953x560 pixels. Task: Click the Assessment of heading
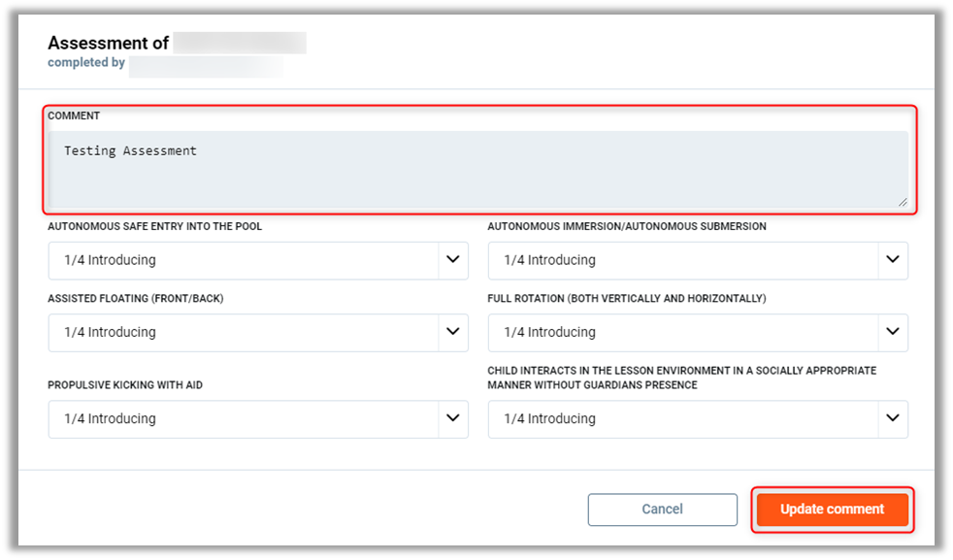coord(108,43)
